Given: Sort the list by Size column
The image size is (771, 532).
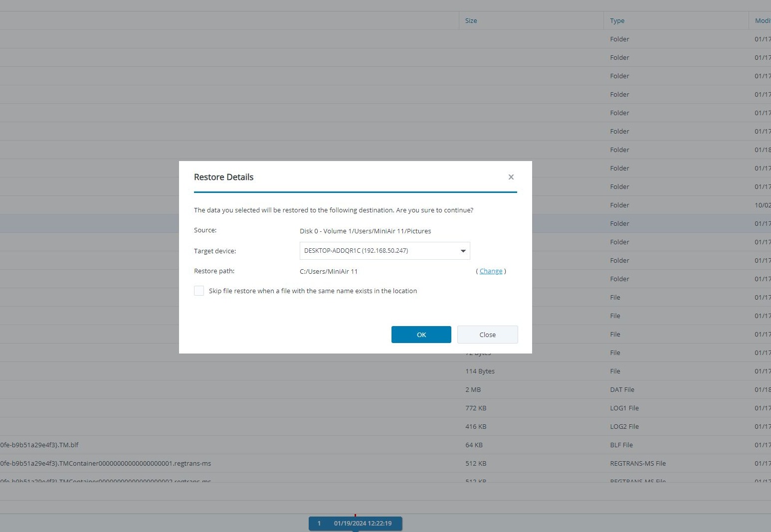Looking at the screenshot, I should click(x=471, y=20).
